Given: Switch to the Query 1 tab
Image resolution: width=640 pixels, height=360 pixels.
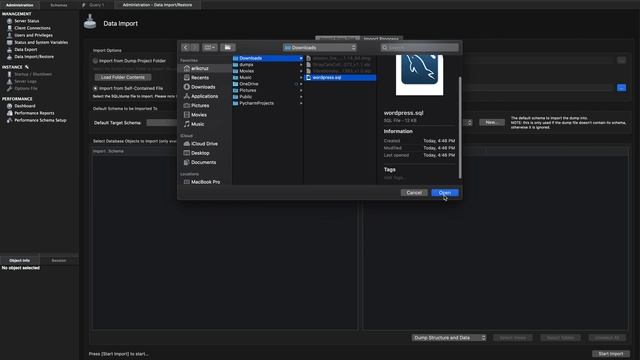Looking at the screenshot, I should tap(96, 5).
